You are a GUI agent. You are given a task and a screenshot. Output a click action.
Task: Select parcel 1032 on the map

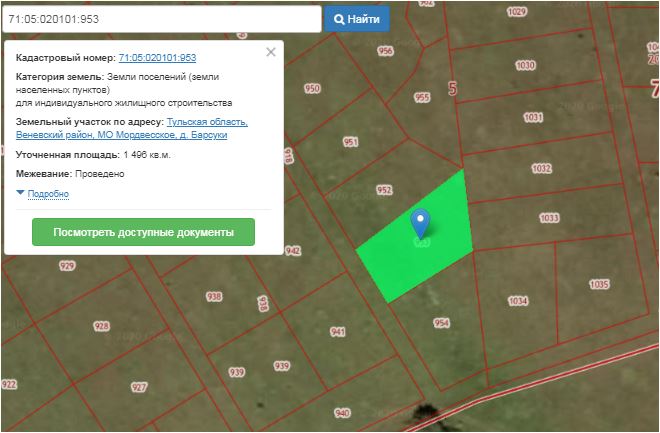click(541, 169)
